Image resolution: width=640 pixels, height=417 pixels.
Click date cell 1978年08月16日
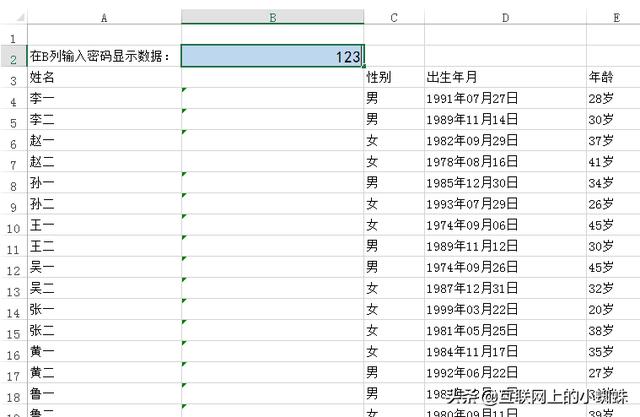coord(505,162)
